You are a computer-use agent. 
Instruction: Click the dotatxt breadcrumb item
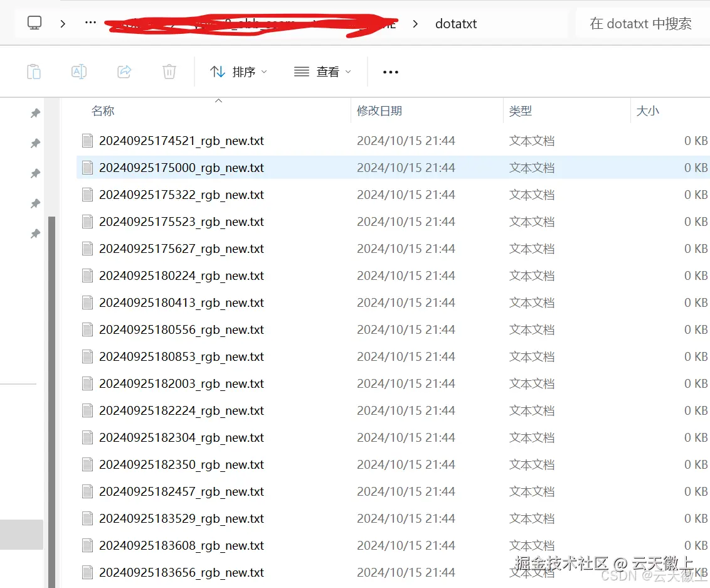coord(456,23)
